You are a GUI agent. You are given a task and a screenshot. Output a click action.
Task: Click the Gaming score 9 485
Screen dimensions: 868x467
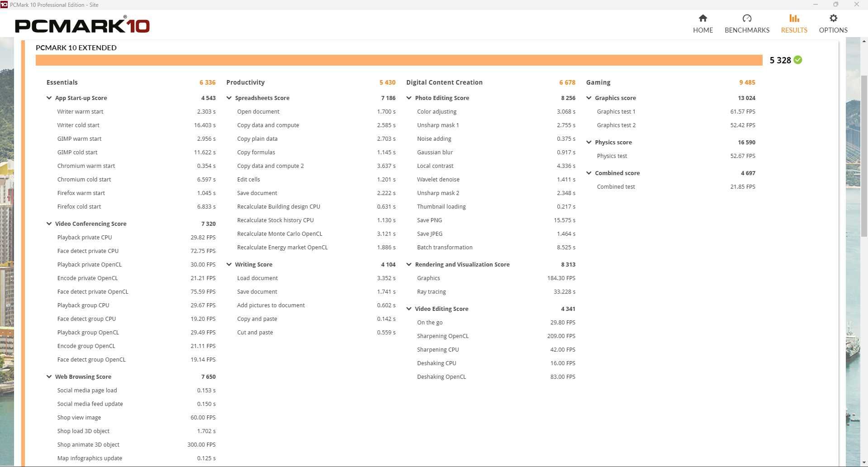pyautogui.click(x=747, y=82)
